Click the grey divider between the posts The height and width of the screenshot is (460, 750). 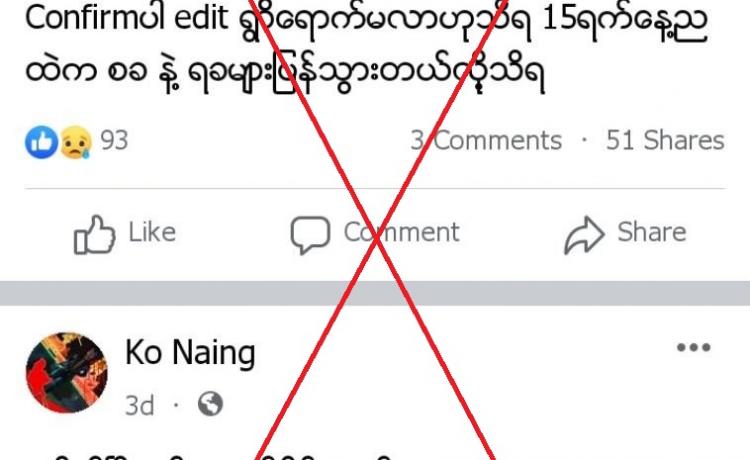coord(375,293)
